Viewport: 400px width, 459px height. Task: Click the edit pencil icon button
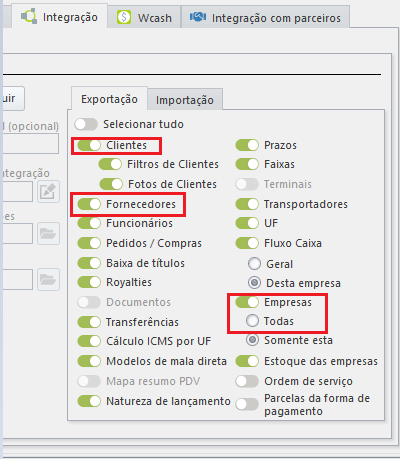(x=48, y=192)
